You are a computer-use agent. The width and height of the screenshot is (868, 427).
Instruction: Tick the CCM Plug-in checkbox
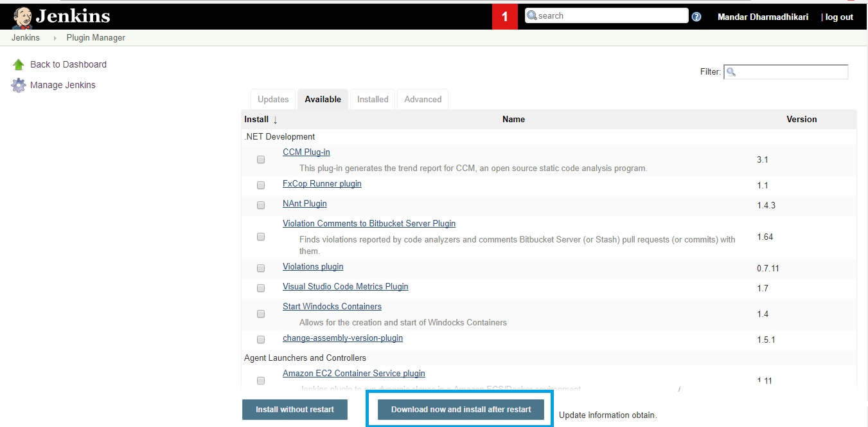click(x=261, y=159)
